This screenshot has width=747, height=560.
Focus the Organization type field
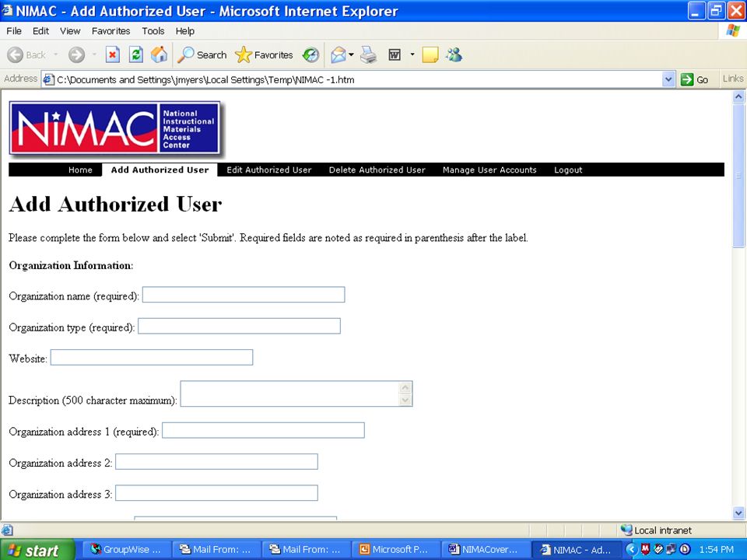tap(239, 326)
